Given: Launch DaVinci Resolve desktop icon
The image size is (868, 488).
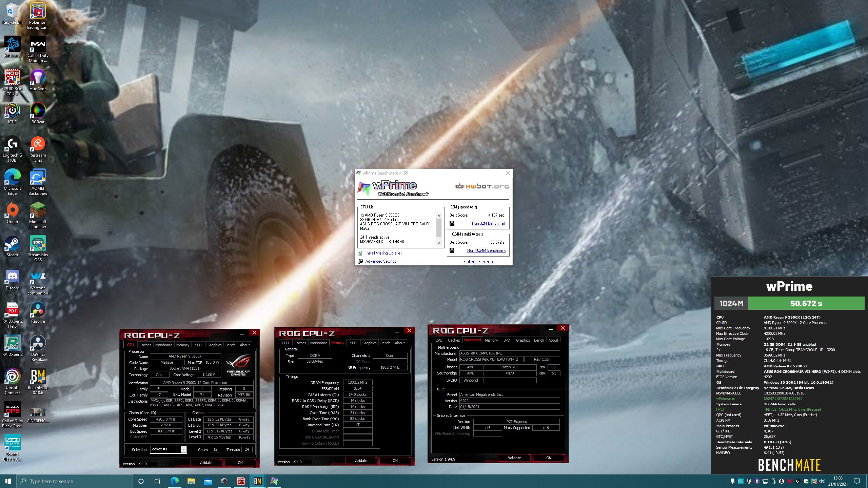Looking at the screenshot, I should point(38,348).
